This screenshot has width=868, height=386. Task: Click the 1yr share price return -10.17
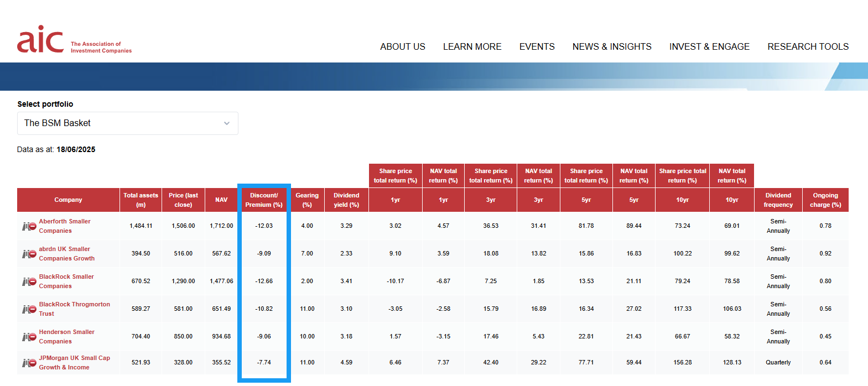pos(396,281)
